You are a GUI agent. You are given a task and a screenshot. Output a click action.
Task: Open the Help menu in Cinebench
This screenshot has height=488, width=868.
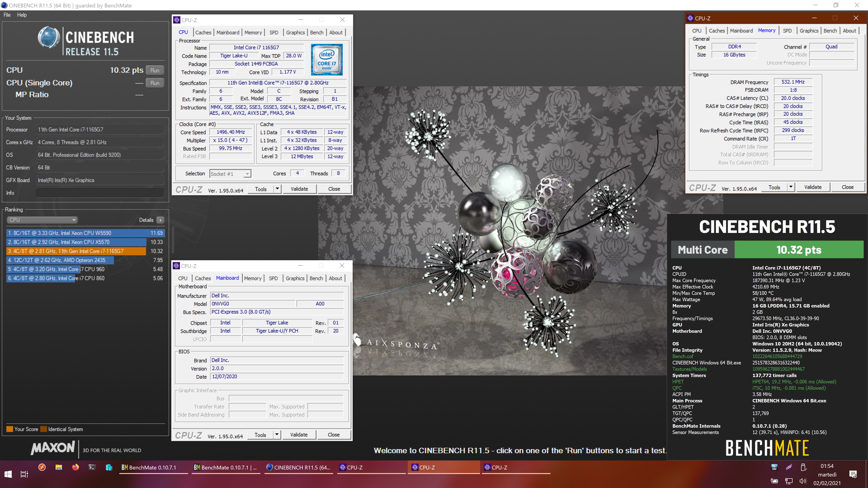point(22,15)
